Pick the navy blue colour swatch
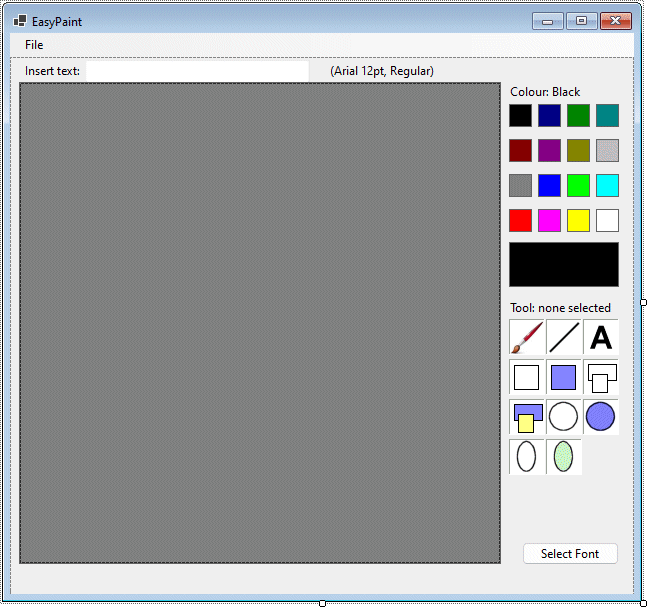This screenshot has width=647, height=607. click(549, 115)
